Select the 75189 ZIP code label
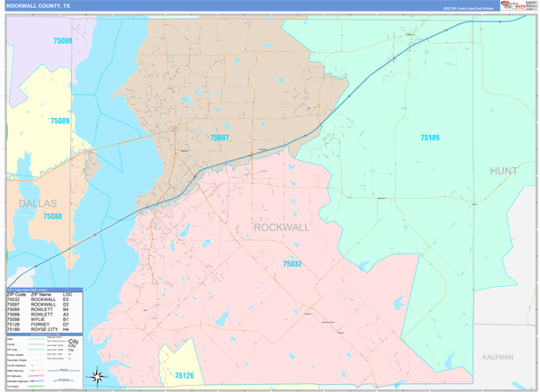This screenshot has height=392, width=540. click(430, 138)
